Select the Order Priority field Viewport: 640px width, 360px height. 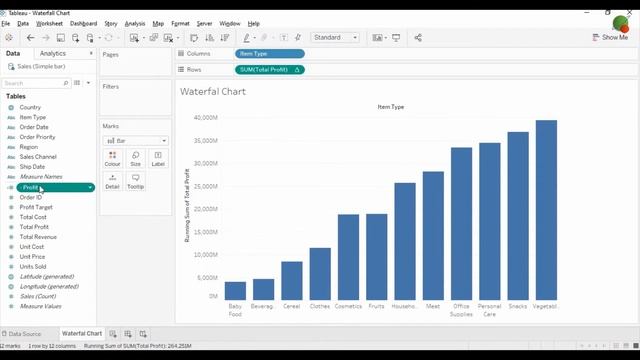pyautogui.click(x=37, y=137)
